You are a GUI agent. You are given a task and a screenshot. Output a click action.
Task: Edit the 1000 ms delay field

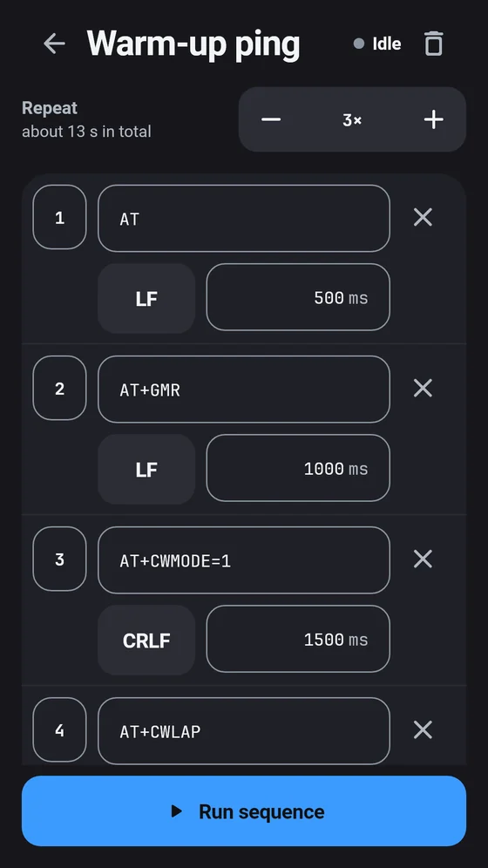[x=298, y=468]
